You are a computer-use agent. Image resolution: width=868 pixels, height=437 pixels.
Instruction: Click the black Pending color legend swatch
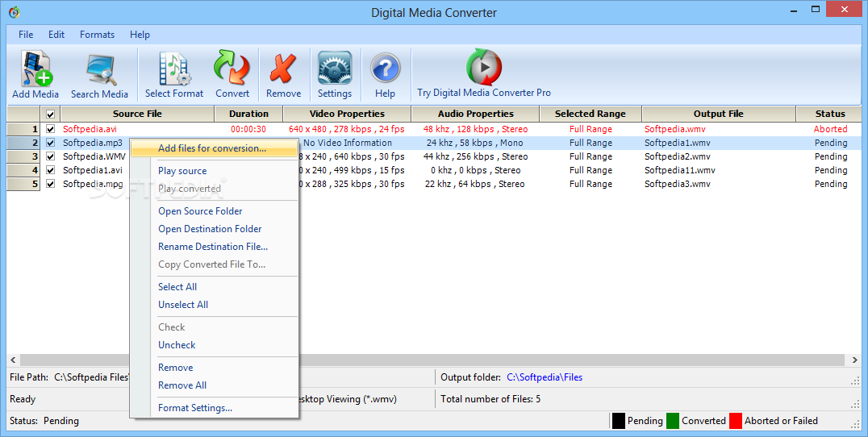tap(619, 421)
